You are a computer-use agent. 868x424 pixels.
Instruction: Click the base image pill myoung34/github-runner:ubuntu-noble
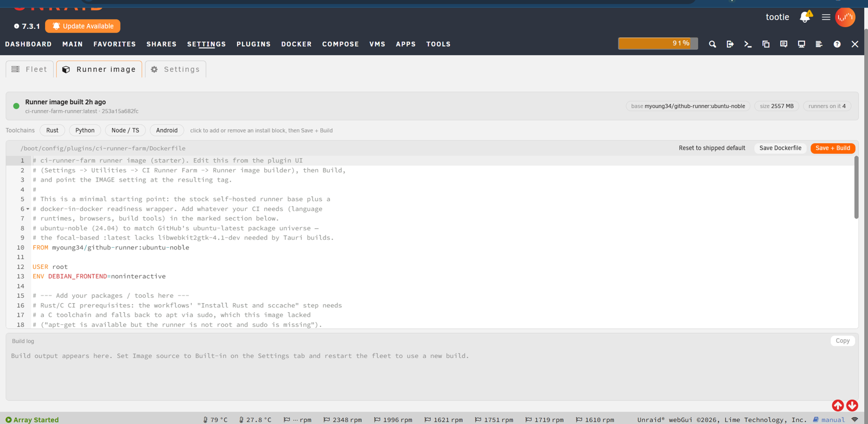[x=688, y=106]
